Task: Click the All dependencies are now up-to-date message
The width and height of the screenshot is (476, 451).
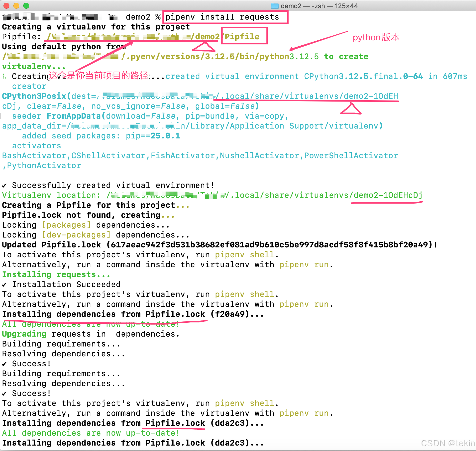Action: pos(90,433)
